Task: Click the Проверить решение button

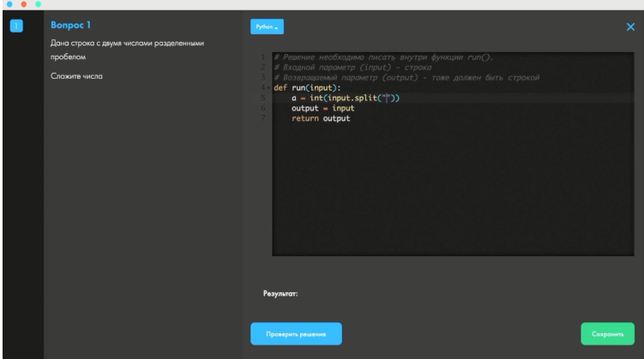Action: [x=296, y=334]
